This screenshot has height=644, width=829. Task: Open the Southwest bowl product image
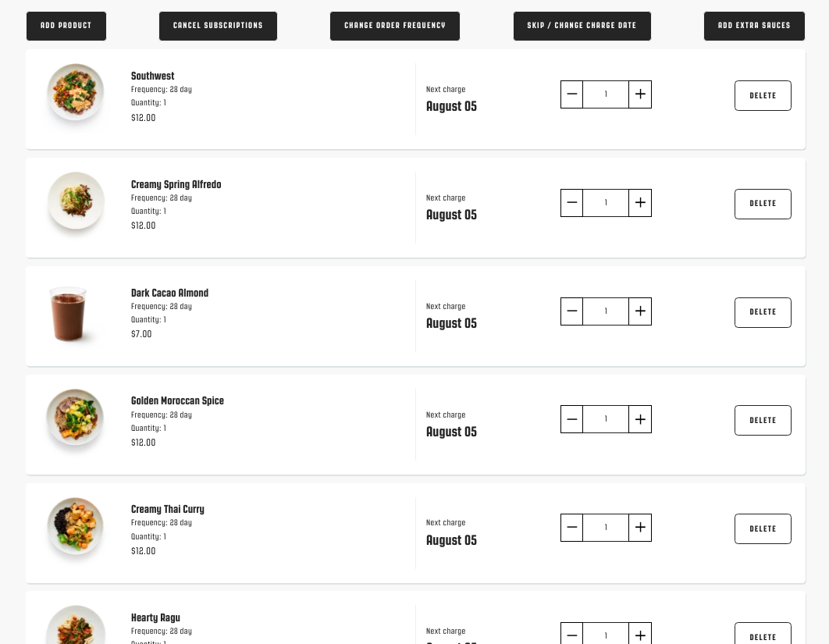[x=75, y=93]
